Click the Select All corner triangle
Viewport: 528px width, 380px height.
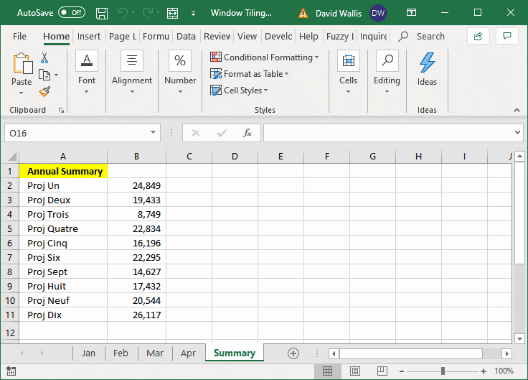(12, 157)
